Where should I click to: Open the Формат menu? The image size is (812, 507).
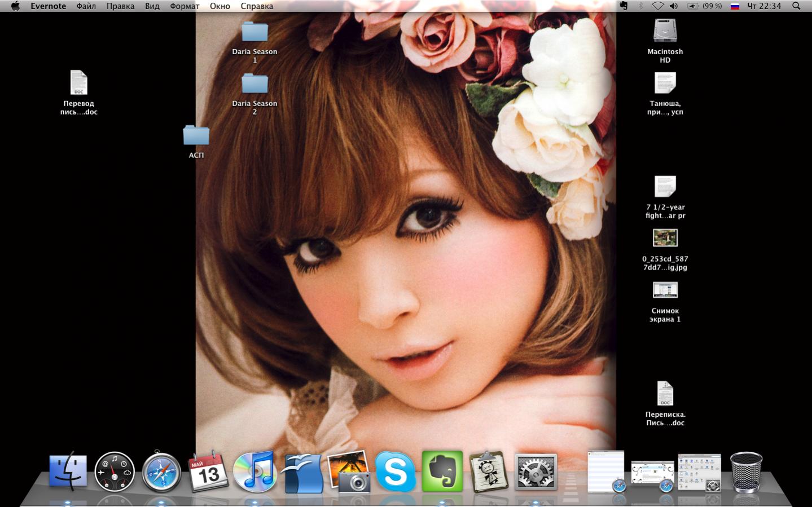185,6
